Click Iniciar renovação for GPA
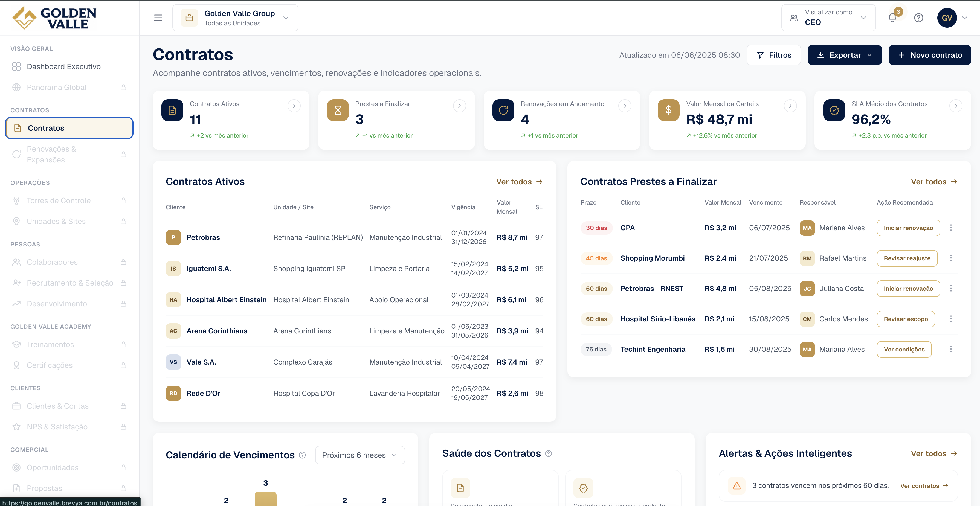This screenshot has width=980, height=506. point(908,228)
